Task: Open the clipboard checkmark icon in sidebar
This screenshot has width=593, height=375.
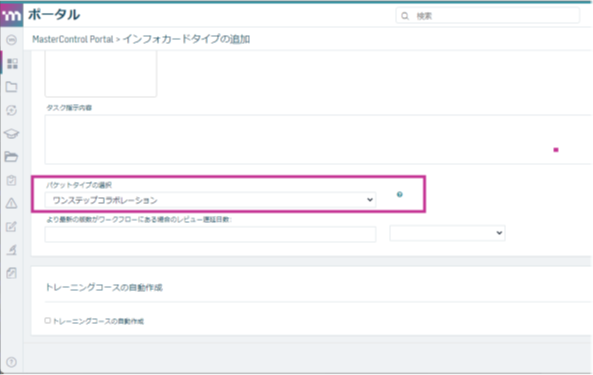Action: (x=11, y=180)
